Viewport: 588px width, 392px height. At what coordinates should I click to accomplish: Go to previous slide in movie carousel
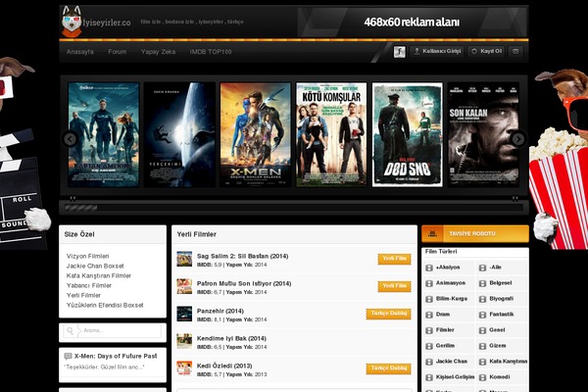click(71, 139)
